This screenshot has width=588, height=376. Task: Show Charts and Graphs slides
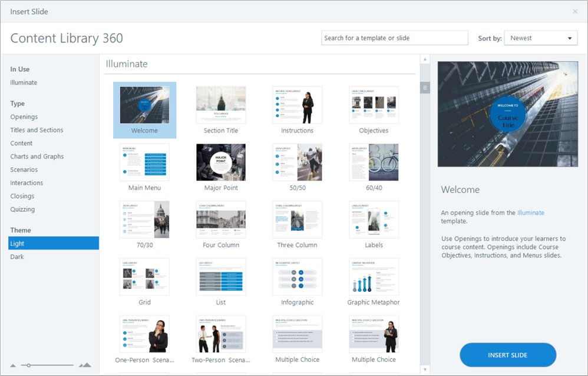click(37, 156)
